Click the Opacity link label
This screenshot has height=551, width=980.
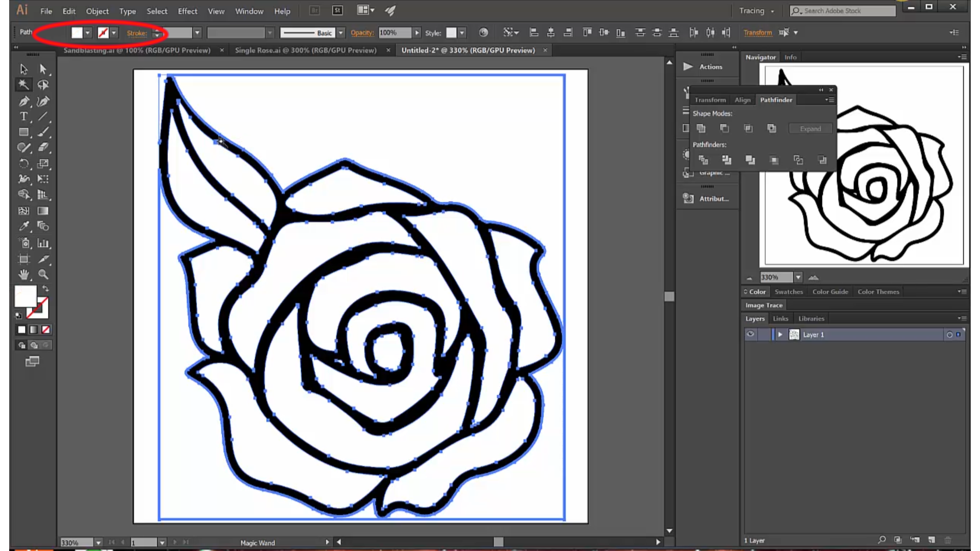(362, 33)
